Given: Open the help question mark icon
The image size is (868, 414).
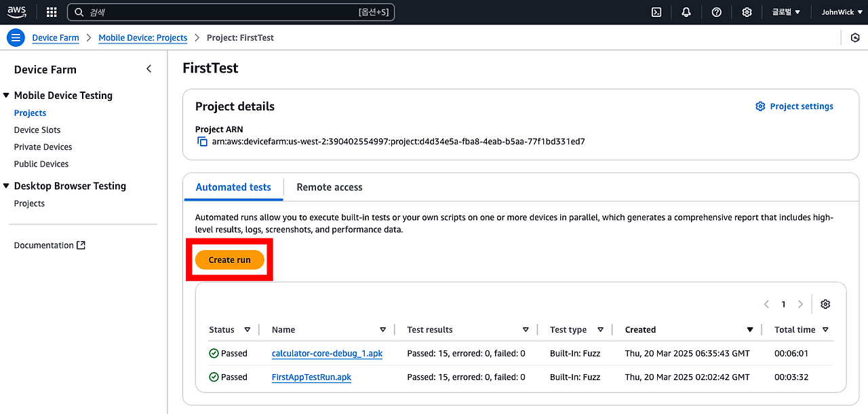Looking at the screenshot, I should click(717, 12).
